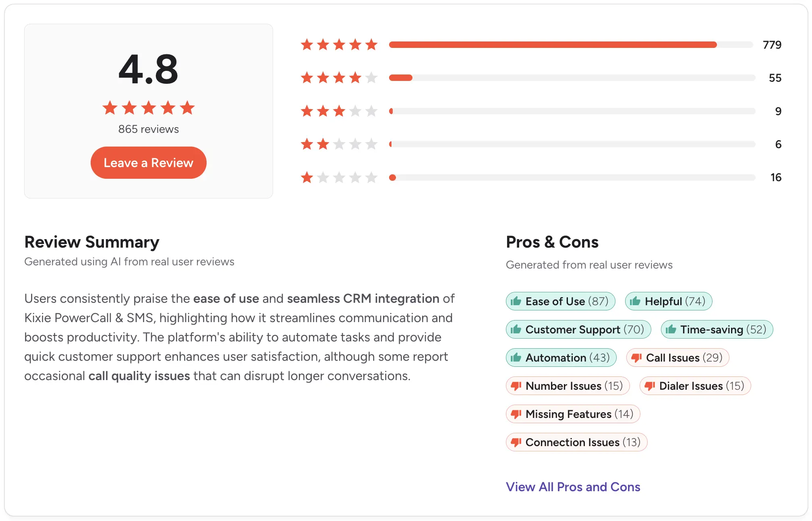This screenshot has height=521, width=812.
Task: Click the one-star rating row stars
Action: [339, 177]
